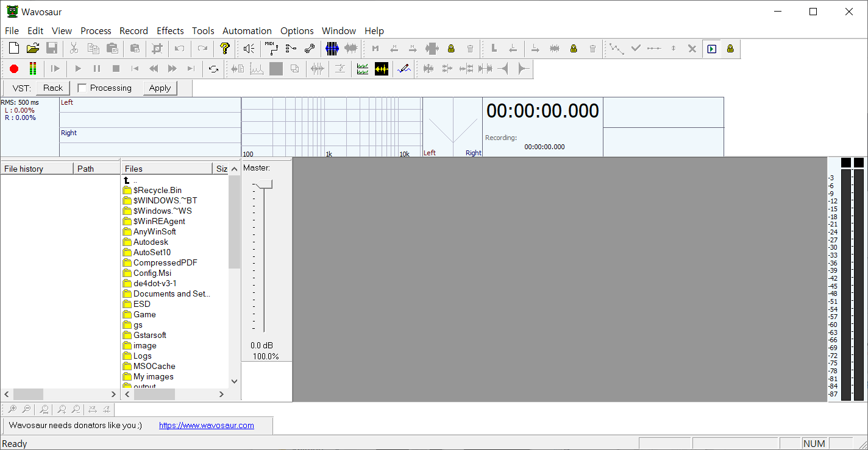The height and width of the screenshot is (450, 868).
Task: Enable the Processing checkbox
Action: (x=82, y=88)
